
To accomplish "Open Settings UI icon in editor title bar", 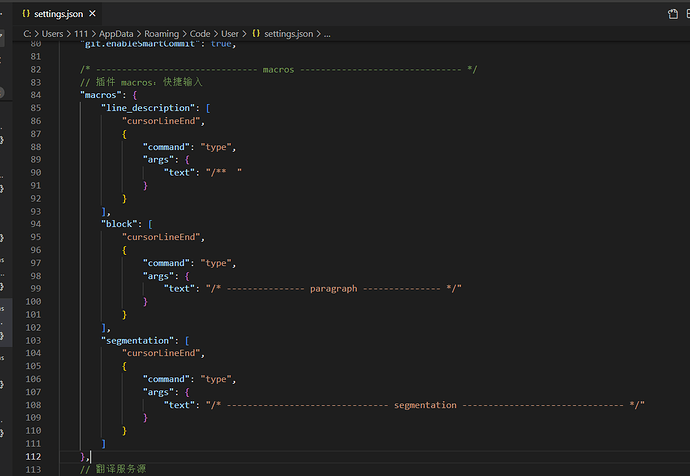I will click(673, 14).
